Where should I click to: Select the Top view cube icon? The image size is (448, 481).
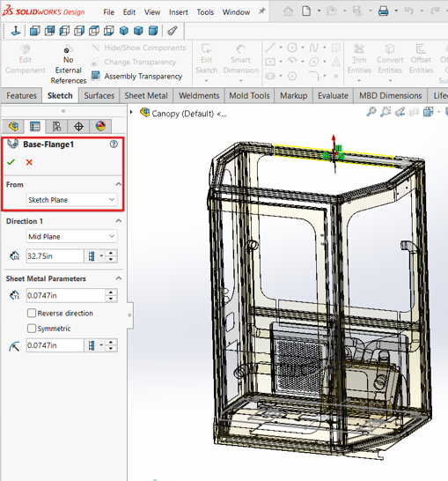click(94, 31)
